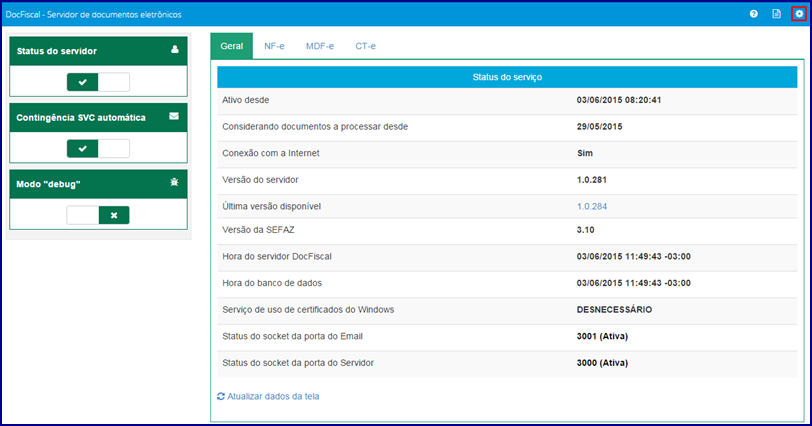The height and width of the screenshot is (426, 812).
Task: Switch to the CT-e tab
Action: click(365, 46)
